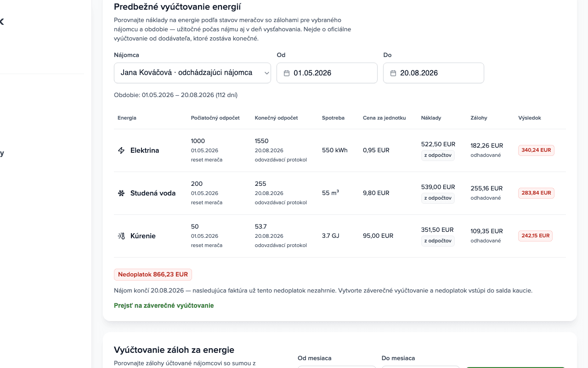Click the 'Predbežné vyúčtovanie energií' heading

tap(178, 7)
